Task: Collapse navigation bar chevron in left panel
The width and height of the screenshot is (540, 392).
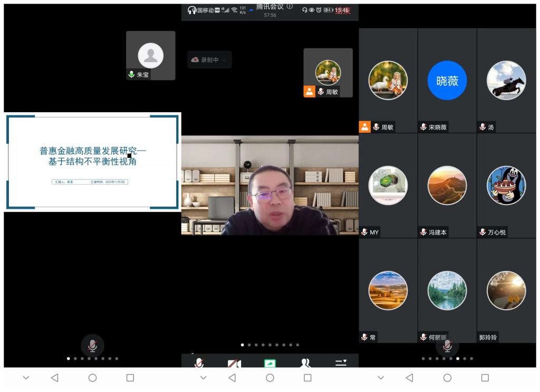Action: coord(26,378)
